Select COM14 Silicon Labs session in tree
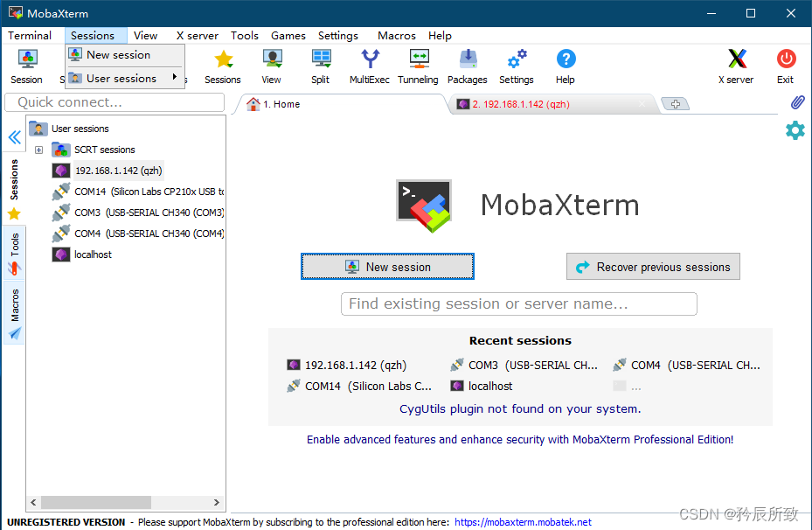812x530 pixels. click(138, 192)
